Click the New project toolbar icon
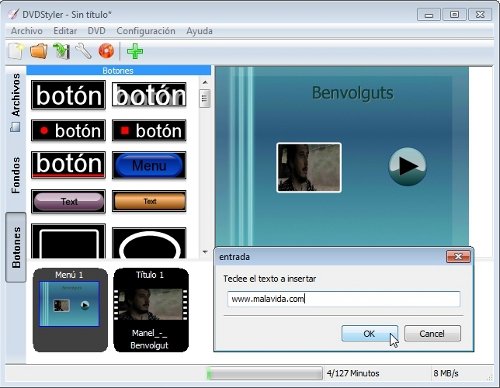 [16, 52]
